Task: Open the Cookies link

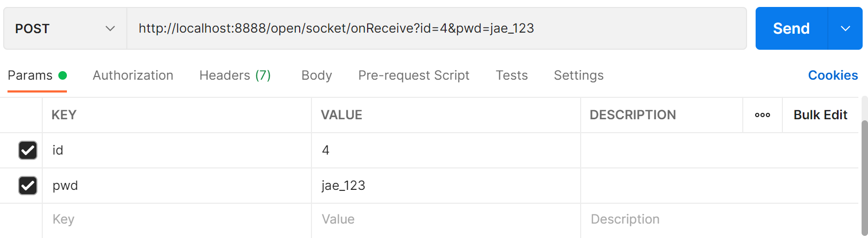Action: coord(833,75)
